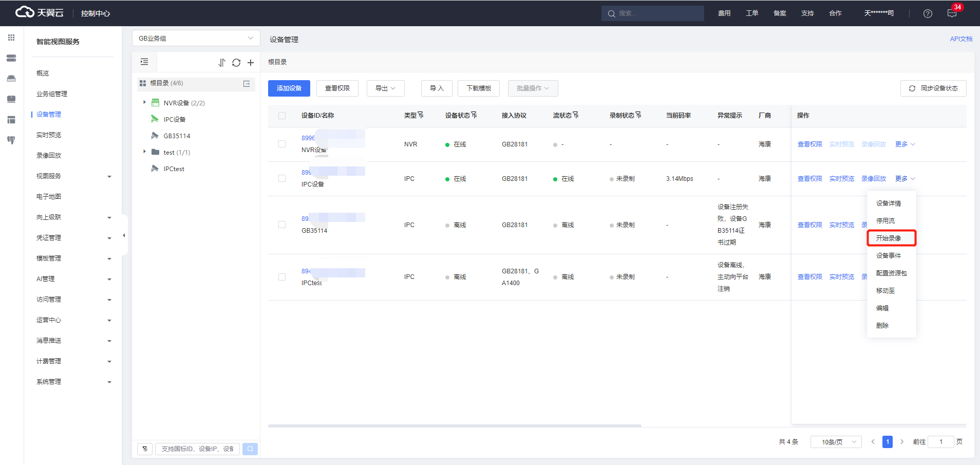
Task: Open the GB业务组 dropdown
Action: (x=196, y=39)
